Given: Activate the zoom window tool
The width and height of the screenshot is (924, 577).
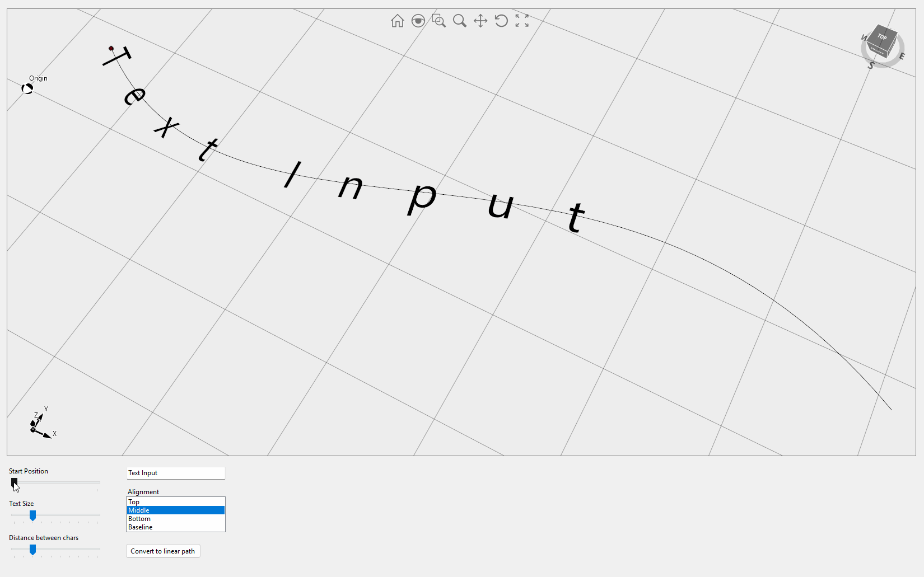Looking at the screenshot, I should point(439,21).
